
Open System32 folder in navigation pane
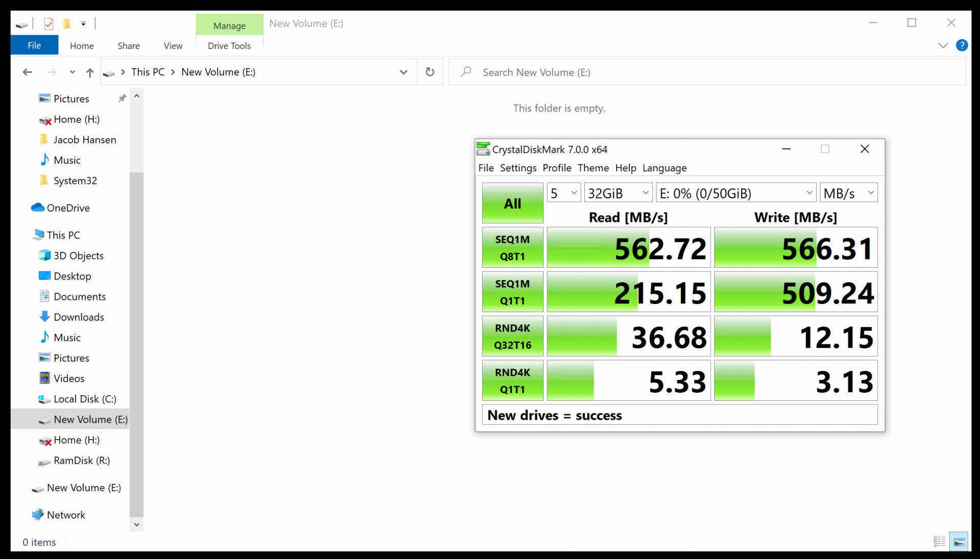pyautogui.click(x=75, y=181)
